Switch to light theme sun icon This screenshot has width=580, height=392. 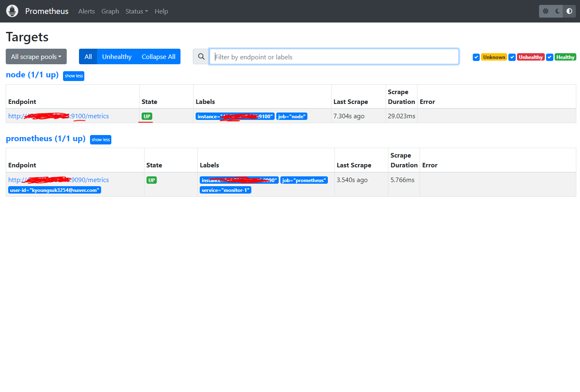coord(546,11)
